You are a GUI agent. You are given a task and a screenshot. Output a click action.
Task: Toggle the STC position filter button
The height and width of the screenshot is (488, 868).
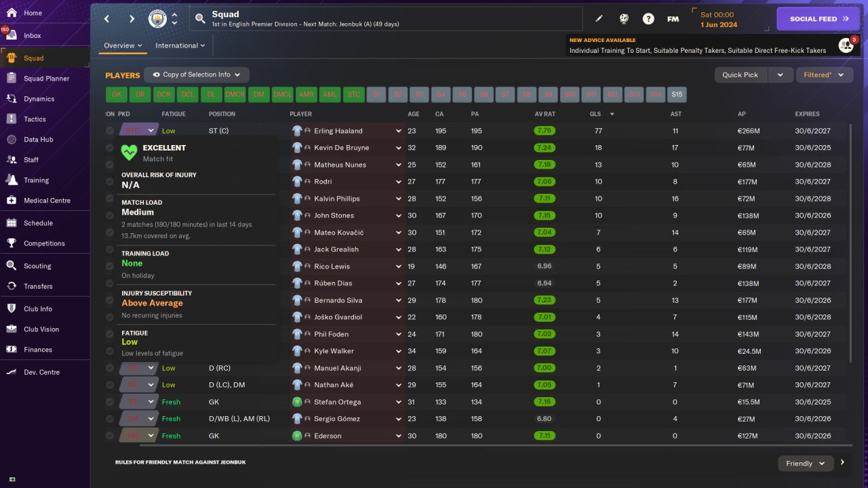[x=354, y=94]
